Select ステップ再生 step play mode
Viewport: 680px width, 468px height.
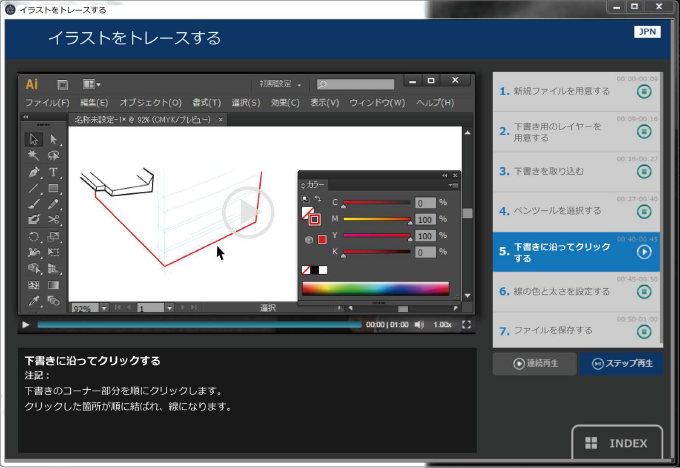(x=621, y=363)
